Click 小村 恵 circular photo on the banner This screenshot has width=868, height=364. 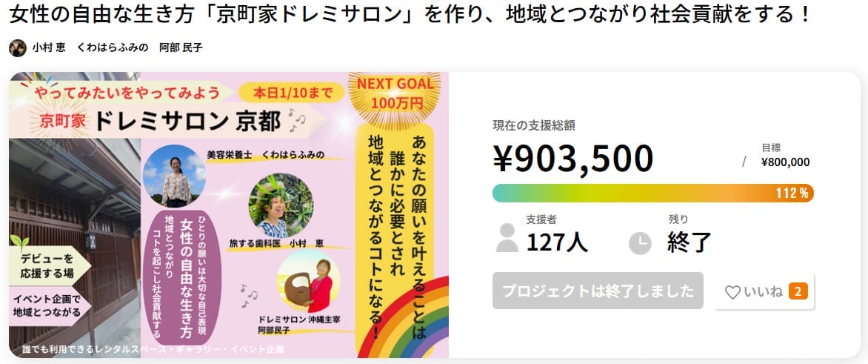(x=276, y=205)
